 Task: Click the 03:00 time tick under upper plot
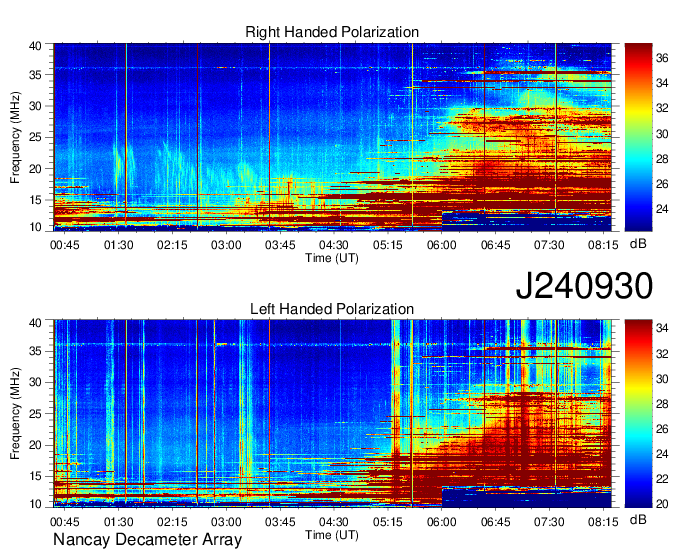click(x=226, y=245)
